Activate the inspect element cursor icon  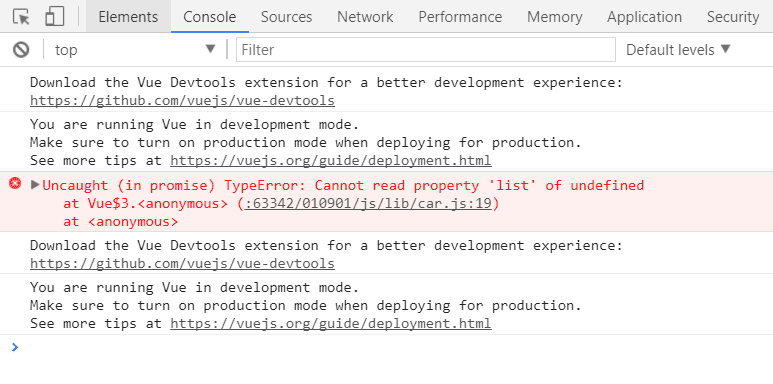[x=21, y=17]
